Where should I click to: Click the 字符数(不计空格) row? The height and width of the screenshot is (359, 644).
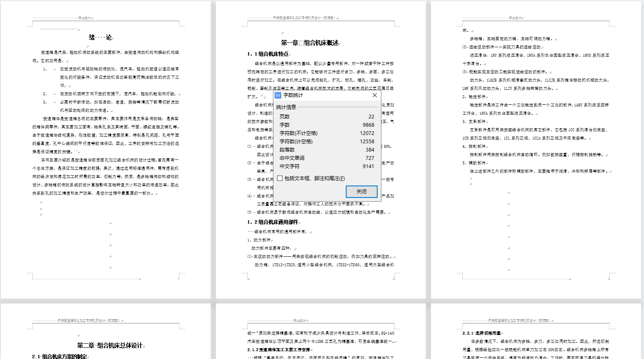[327, 133]
